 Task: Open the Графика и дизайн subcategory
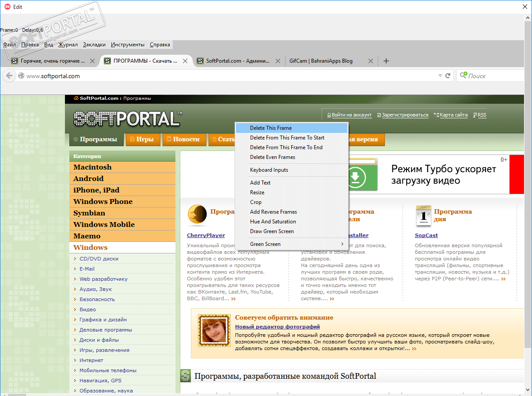[103, 320]
